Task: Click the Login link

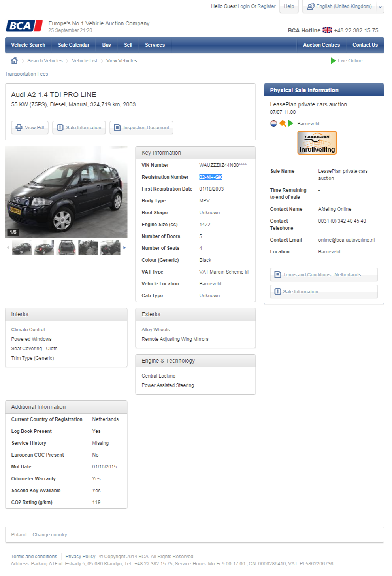Action: point(243,6)
